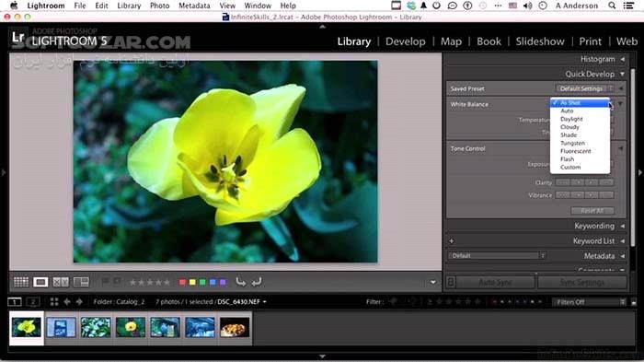Screen dimensions: 644x362
Task: Open Saved Preset Default Settings dropdown
Action: click(x=585, y=88)
